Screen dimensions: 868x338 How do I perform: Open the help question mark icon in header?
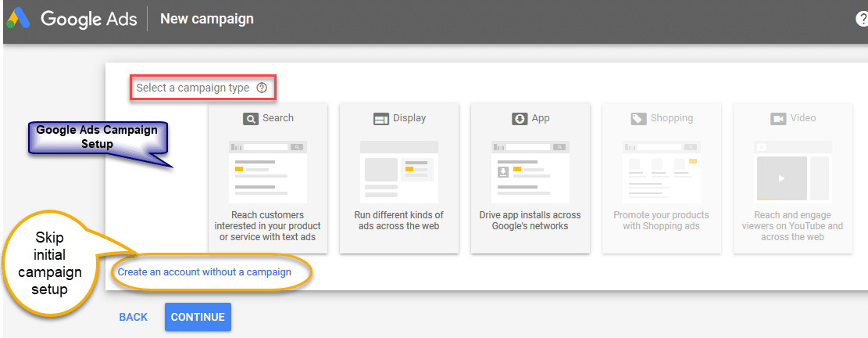(x=863, y=19)
